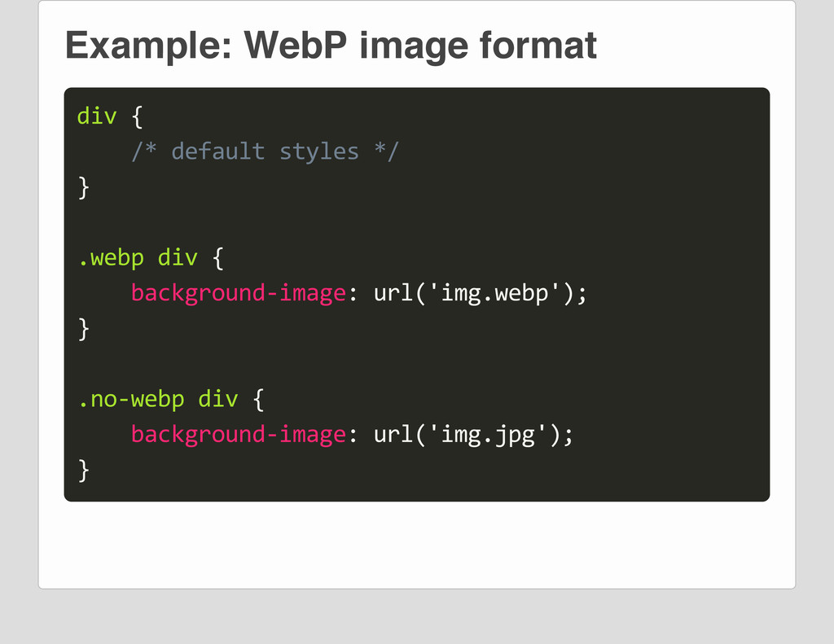Click the comment "/* default styles */"

[265, 151]
